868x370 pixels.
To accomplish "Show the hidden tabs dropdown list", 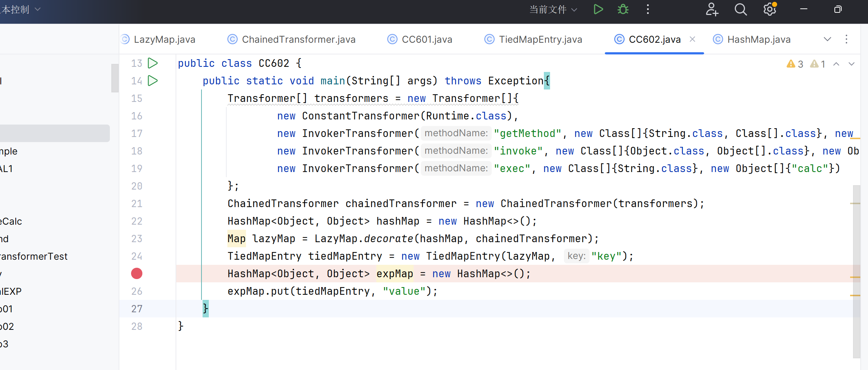I will (827, 39).
